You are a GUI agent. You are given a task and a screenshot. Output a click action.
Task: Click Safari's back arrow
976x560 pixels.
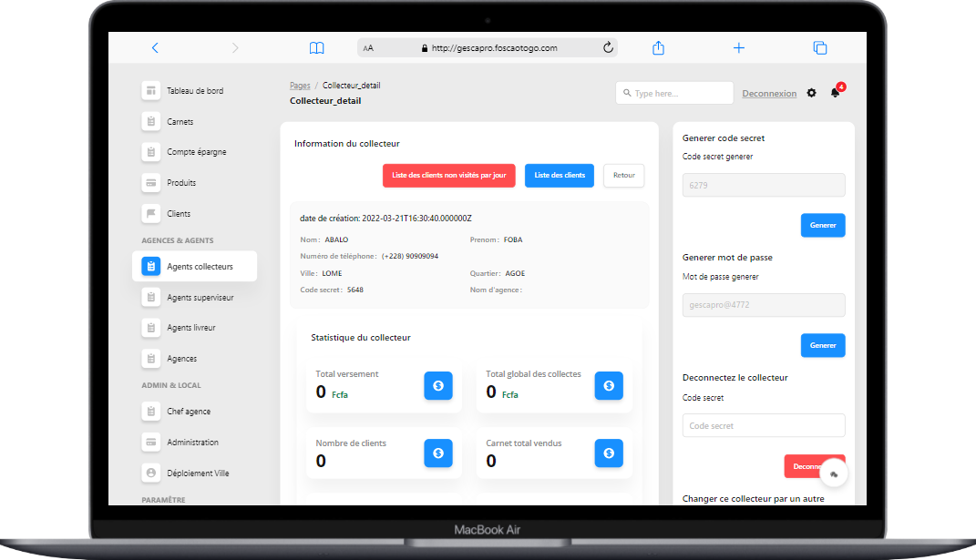coord(155,48)
